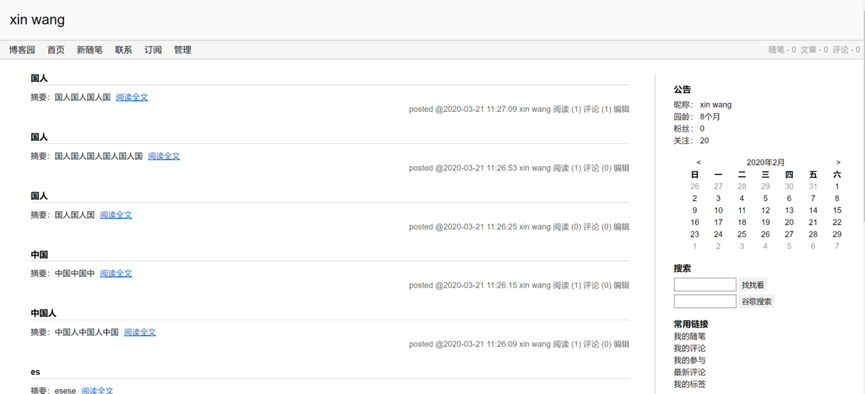865x394 pixels.
Task: Click the 谷歌搜索 button
Action: 757,301
